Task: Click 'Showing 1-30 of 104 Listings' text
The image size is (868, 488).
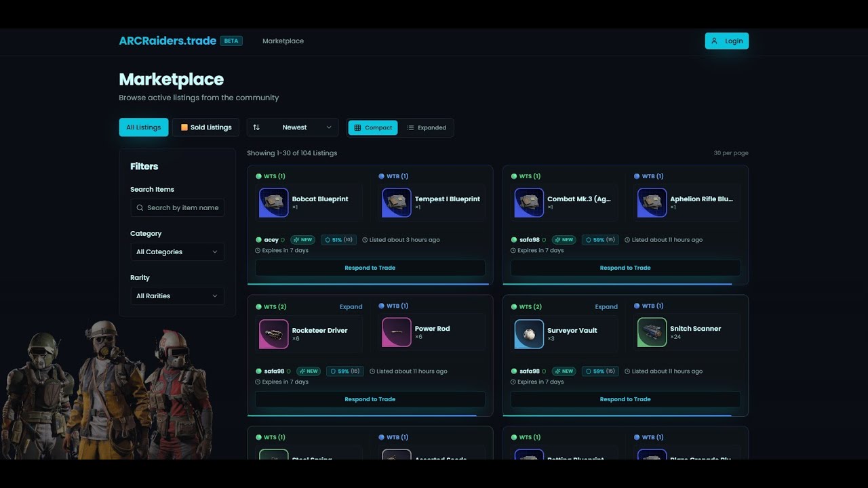Action: 292,153
